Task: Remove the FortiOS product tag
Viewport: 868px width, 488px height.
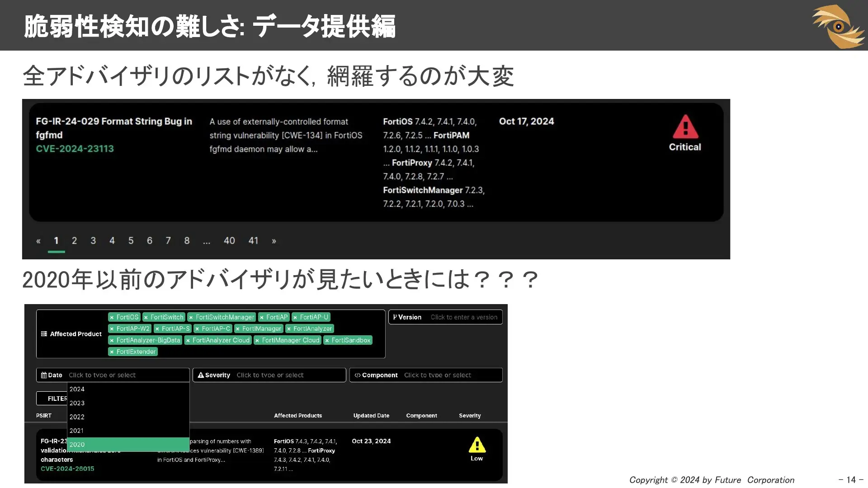Action: tap(112, 318)
